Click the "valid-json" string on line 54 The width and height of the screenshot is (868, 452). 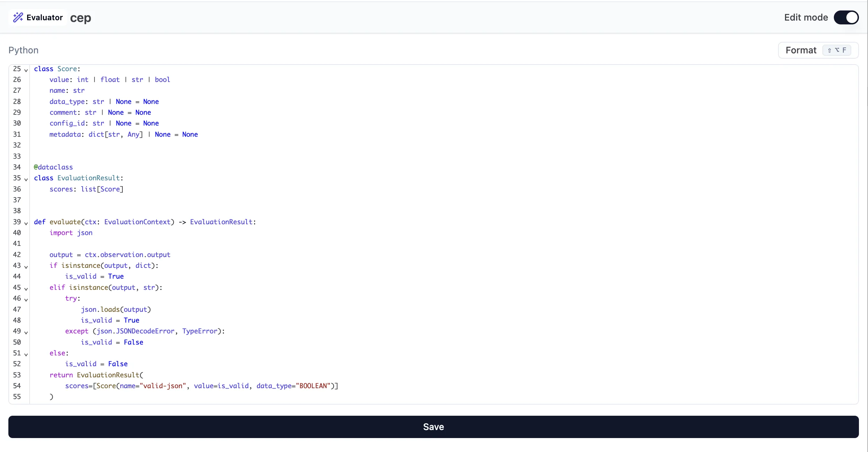(x=163, y=386)
